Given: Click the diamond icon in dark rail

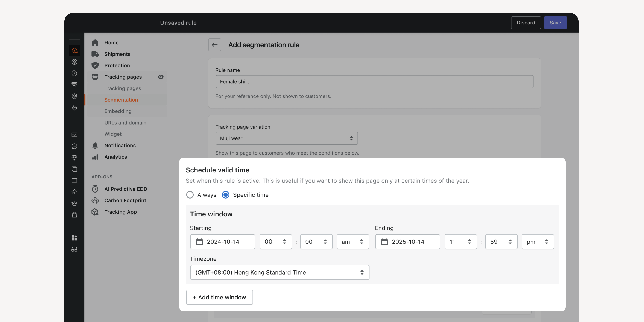Looking at the screenshot, I should pos(74,158).
